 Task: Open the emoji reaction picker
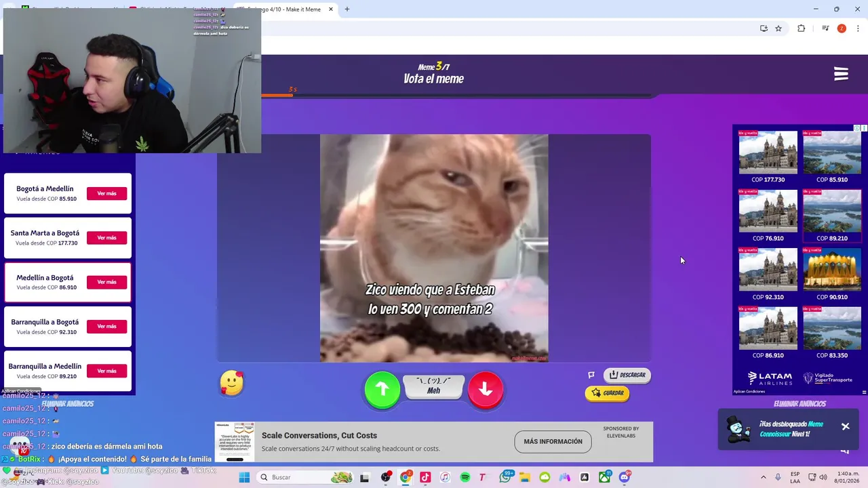point(231,384)
